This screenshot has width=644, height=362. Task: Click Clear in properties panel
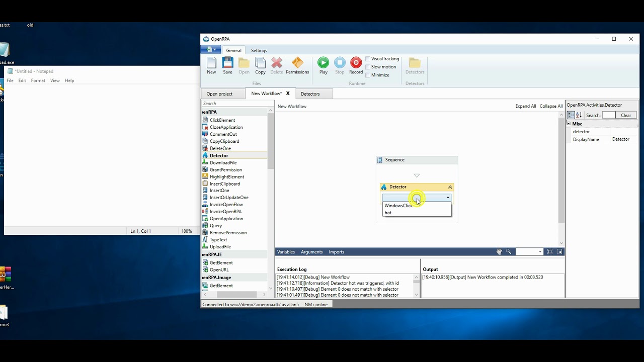[x=626, y=115]
